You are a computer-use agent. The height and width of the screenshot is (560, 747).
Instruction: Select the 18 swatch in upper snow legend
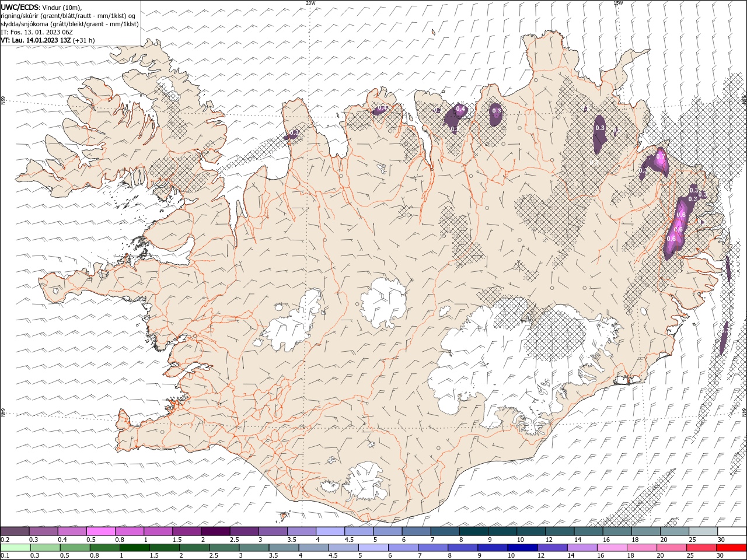tap(645, 531)
